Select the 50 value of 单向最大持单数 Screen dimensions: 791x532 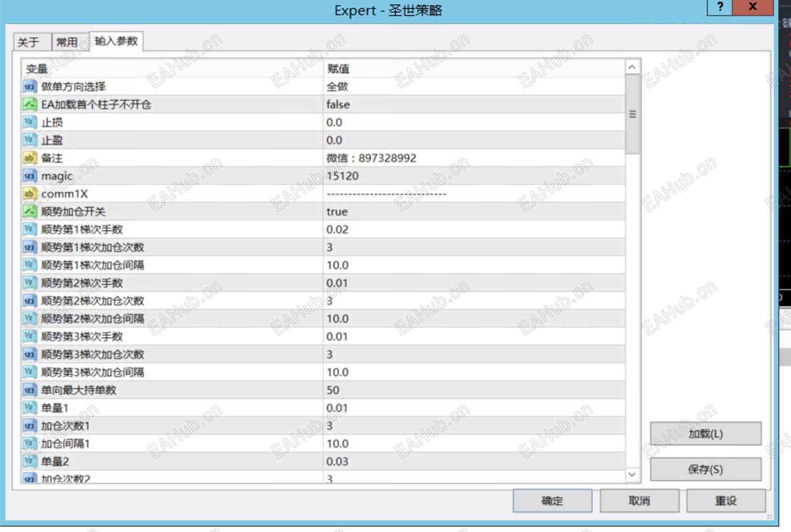[333, 390]
